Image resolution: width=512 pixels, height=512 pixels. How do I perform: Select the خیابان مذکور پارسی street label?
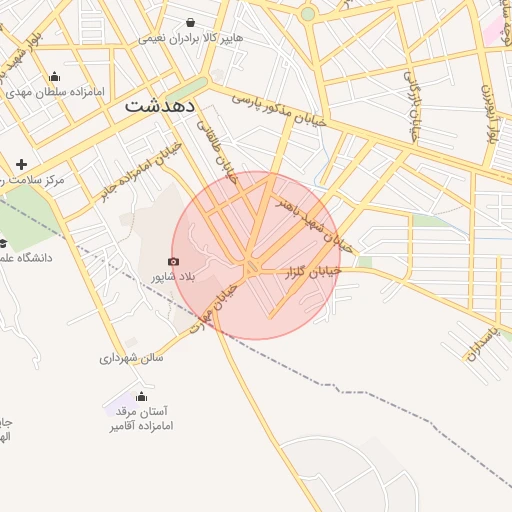pyautogui.click(x=279, y=110)
